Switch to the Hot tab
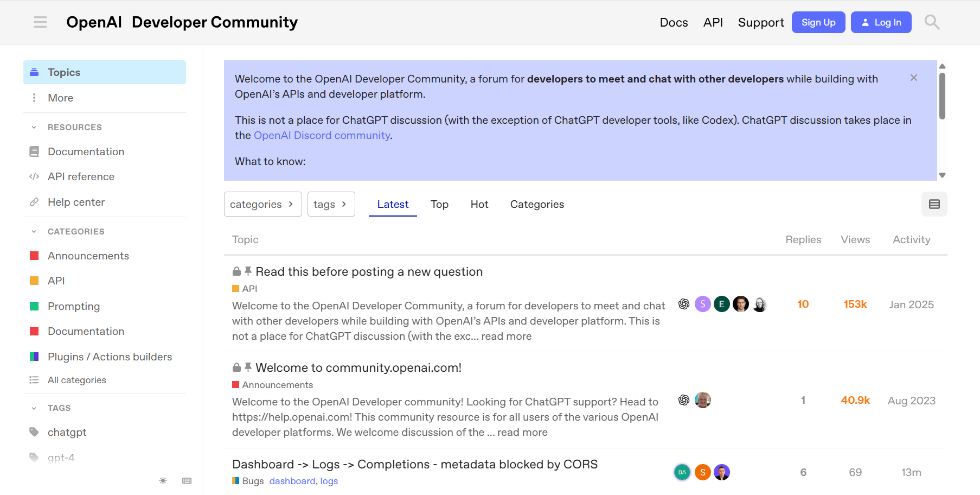The width and height of the screenshot is (980, 495). click(x=479, y=204)
